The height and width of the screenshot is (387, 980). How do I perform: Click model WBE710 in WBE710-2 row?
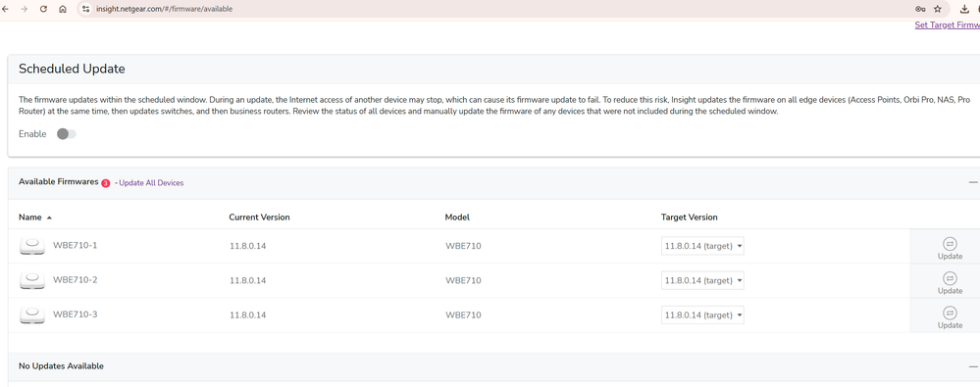[463, 280]
